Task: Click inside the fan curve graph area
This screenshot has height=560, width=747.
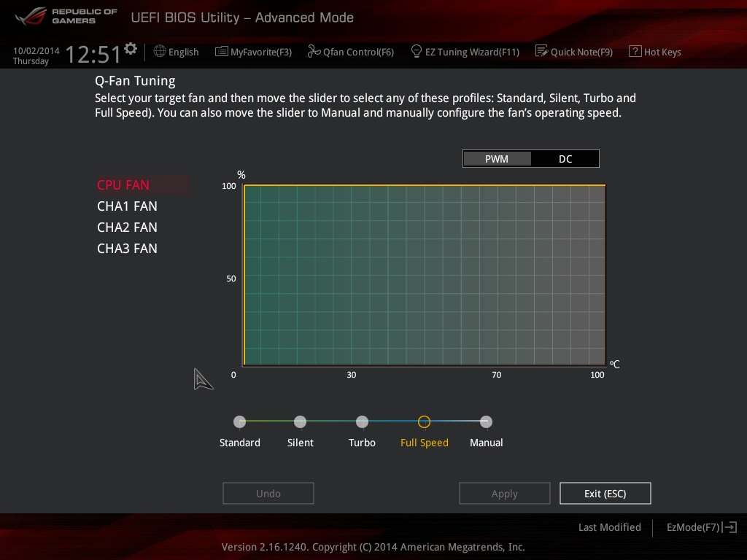Action: [x=424, y=275]
